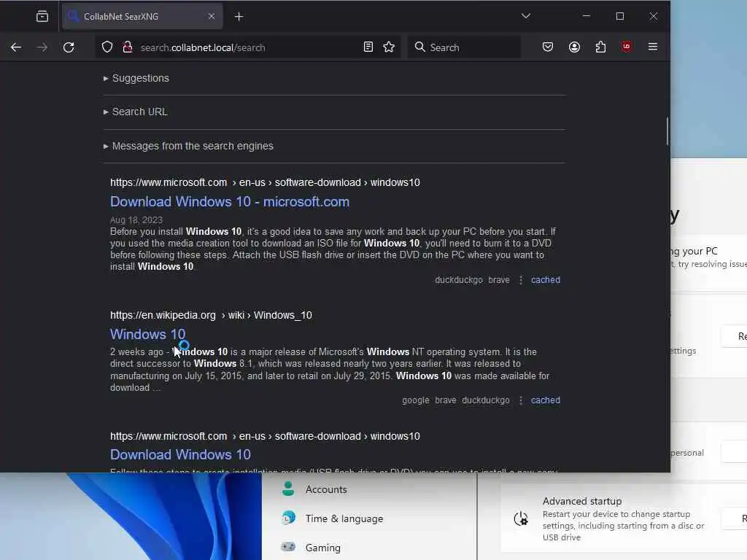Open the Windows 10 Wikipedia result

147,334
